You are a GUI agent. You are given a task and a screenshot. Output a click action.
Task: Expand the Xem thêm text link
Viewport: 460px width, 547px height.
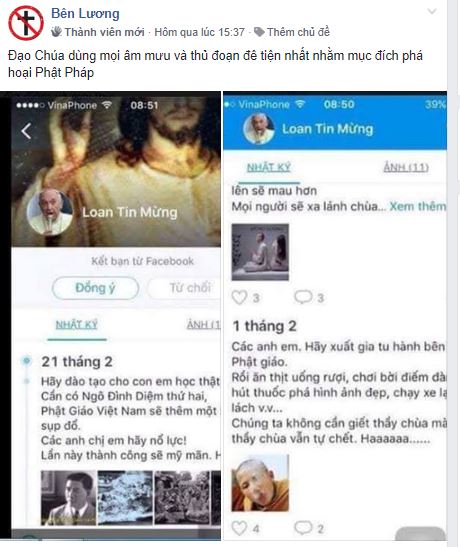417,207
